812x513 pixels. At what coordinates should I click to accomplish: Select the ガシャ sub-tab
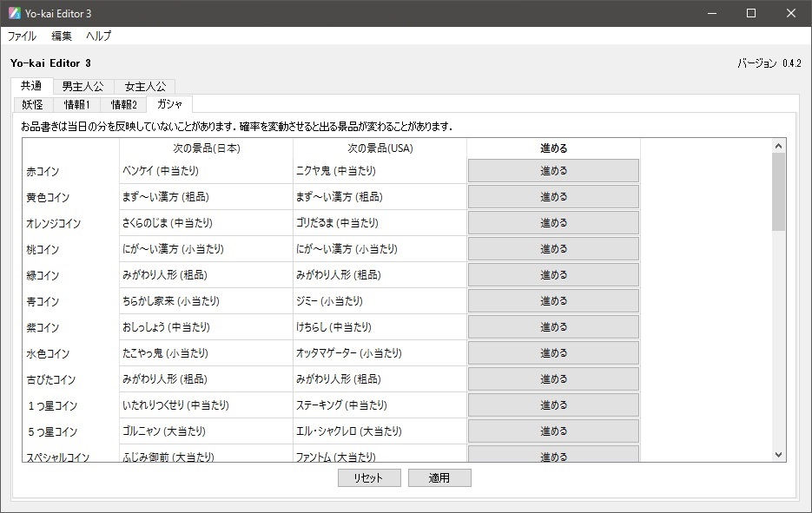point(169,104)
